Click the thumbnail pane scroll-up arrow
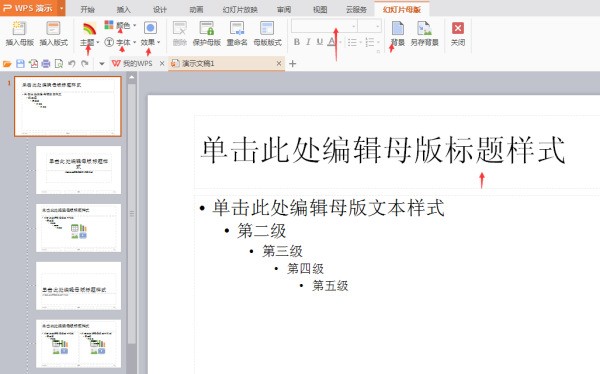This screenshot has width=600, height=374. [132, 78]
